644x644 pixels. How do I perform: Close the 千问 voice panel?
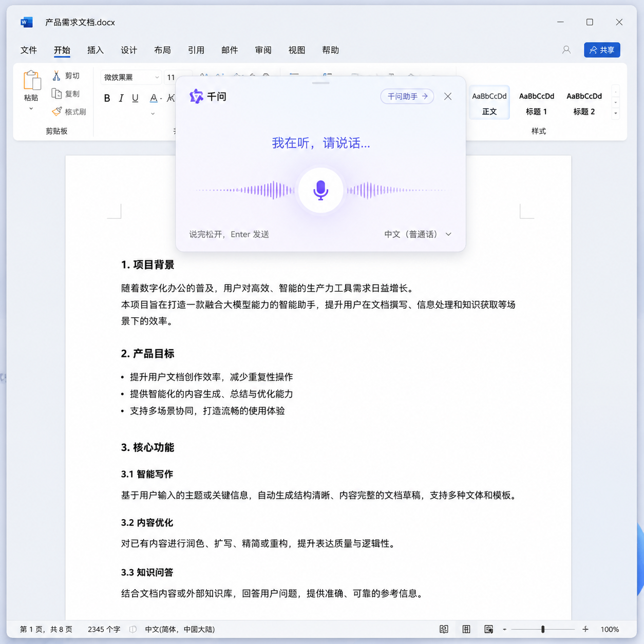coord(448,96)
